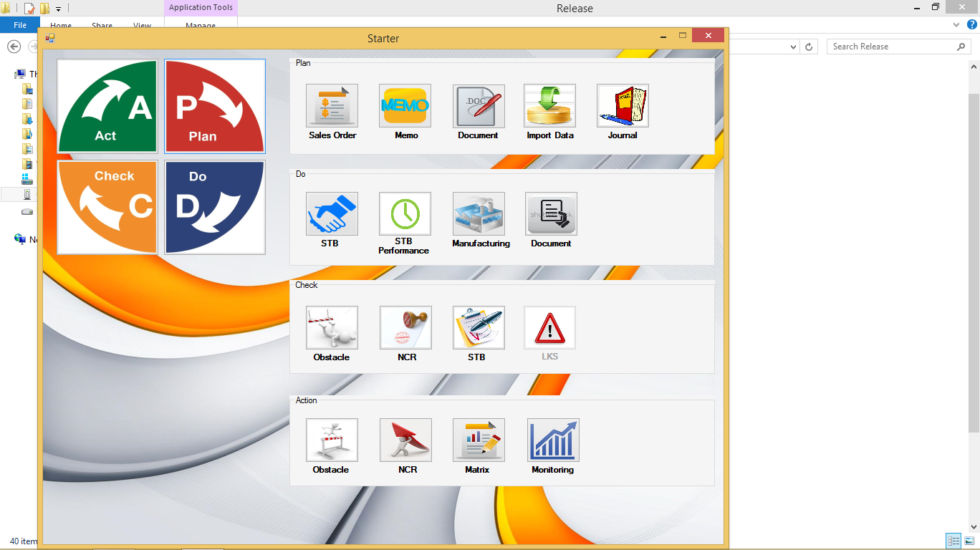Expand the Explorer ribbon with the chevron
The height and width of the screenshot is (550, 980).
[x=956, y=24]
